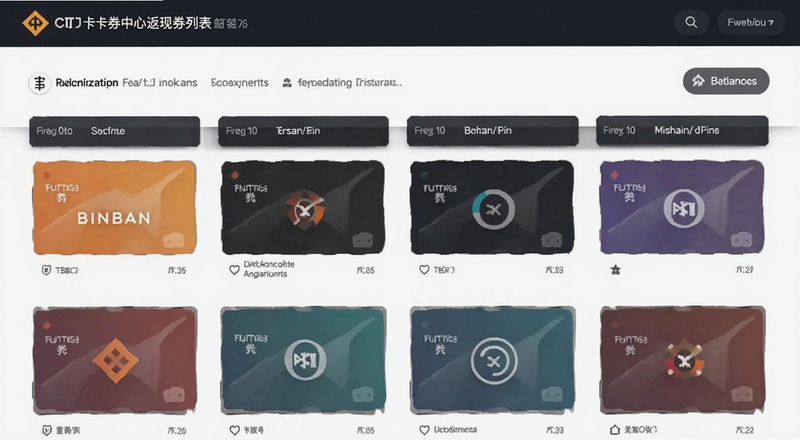Image resolution: width=800 pixels, height=440 pixels.
Task: Open the Freg 0to Socime column header
Action: (114, 131)
